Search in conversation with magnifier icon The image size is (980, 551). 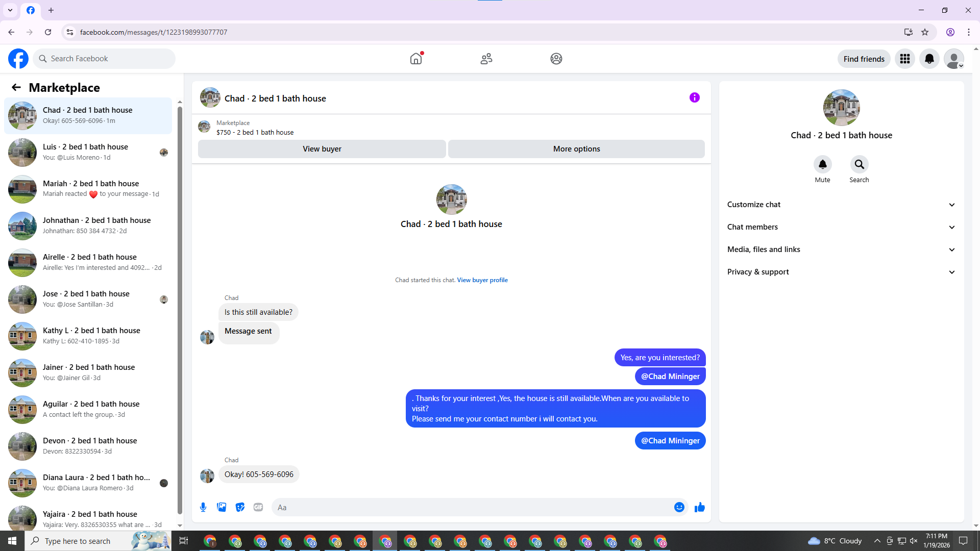tap(860, 164)
